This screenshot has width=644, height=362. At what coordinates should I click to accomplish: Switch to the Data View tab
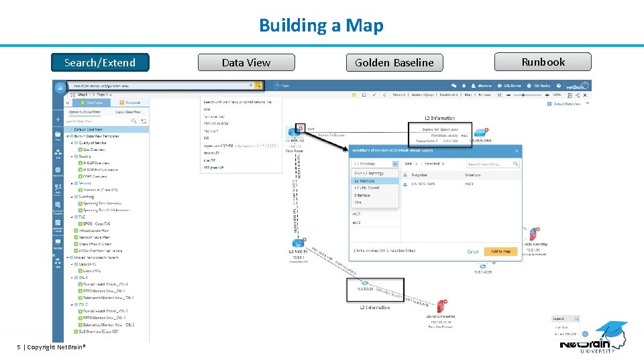(91, 103)
